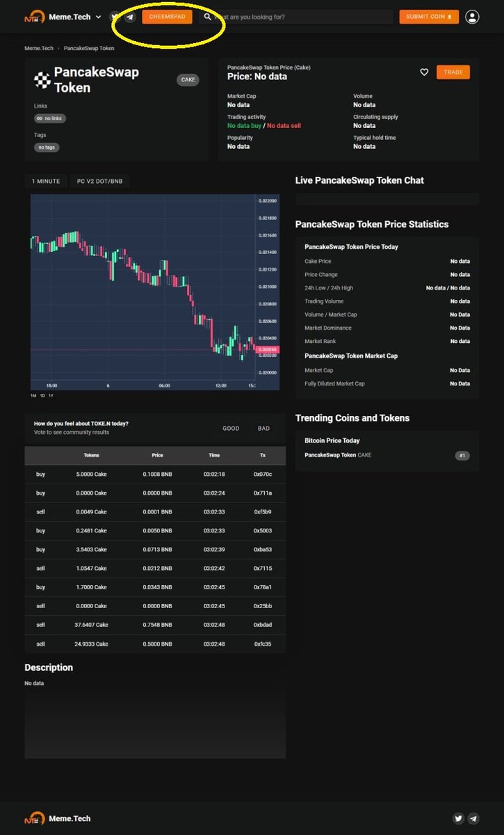
Task: Click the Meme.Tech logo in header
Action: pyautogui.click(x=58, y=17)
